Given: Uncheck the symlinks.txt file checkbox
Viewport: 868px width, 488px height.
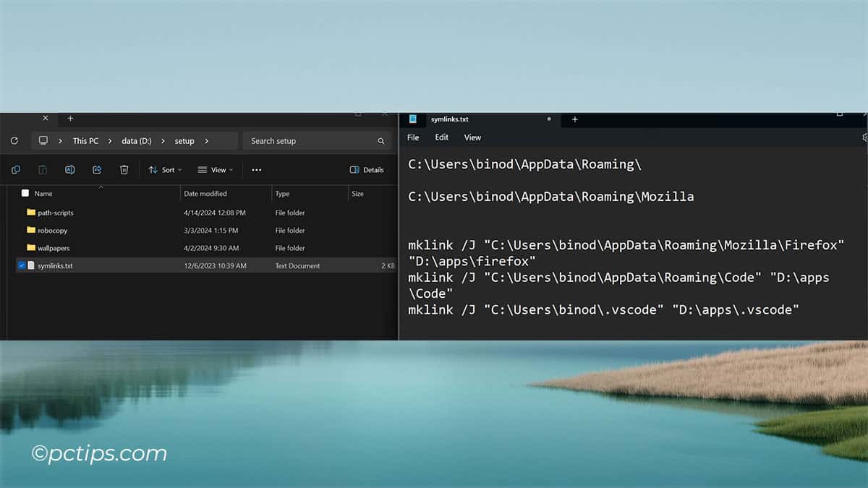Looking at the screenshot, I should tap(22, 265).
